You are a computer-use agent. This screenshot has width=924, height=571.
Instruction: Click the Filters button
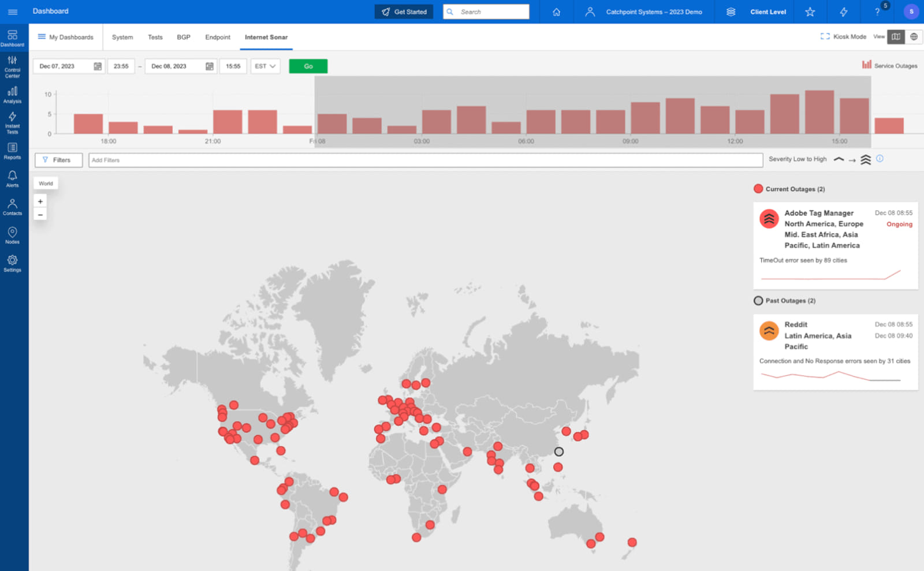pos(58,160)
